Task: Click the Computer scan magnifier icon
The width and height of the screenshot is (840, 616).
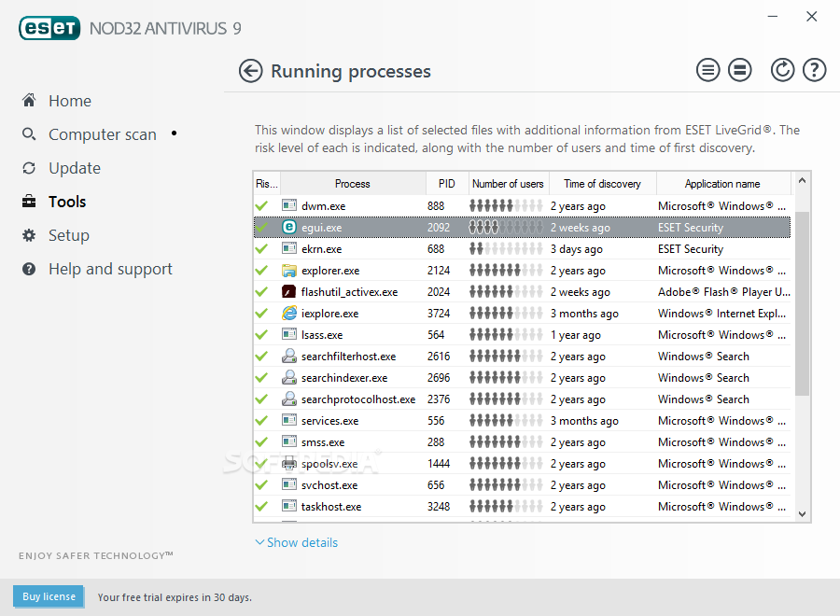Action: 29,133
